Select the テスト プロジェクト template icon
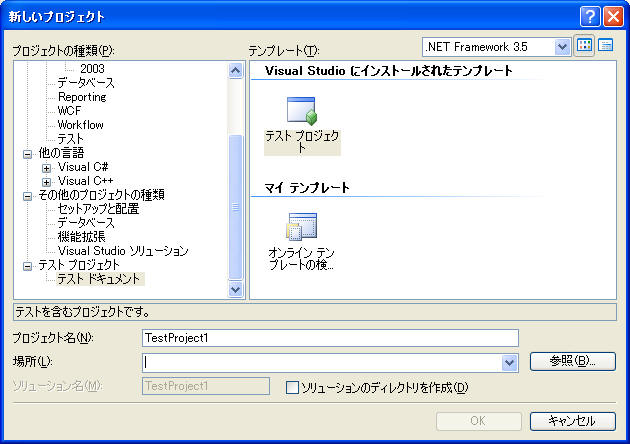630x444 pixels. tap(302, 125)
